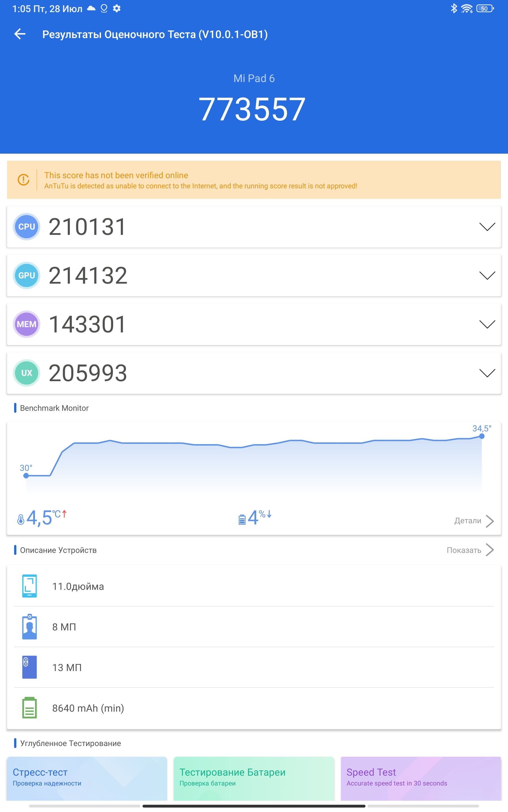Expand the UX score 205993 details

tap(487, 373)
